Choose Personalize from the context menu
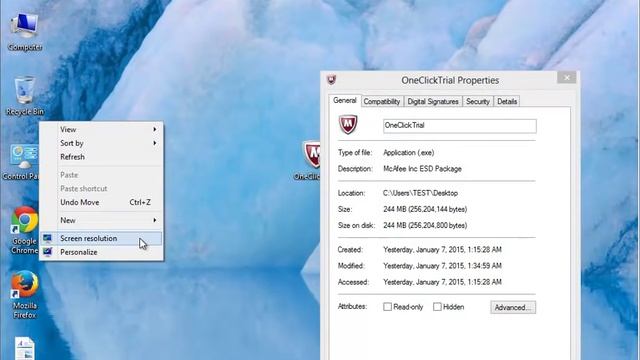 point(101,252)
